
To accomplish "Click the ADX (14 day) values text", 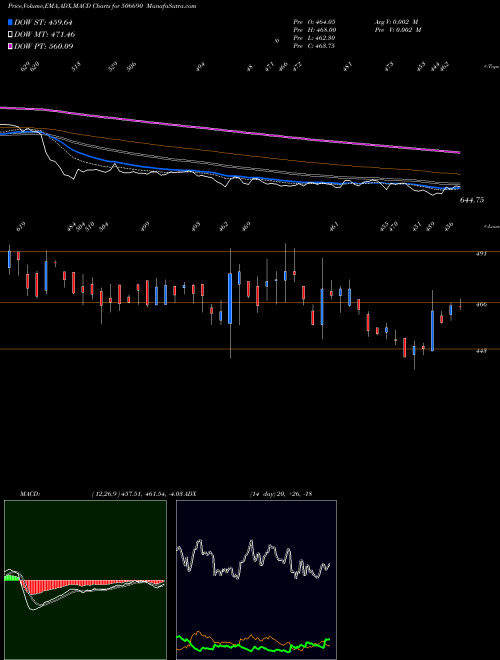I will pyautogui.click(x=281, y=494).
